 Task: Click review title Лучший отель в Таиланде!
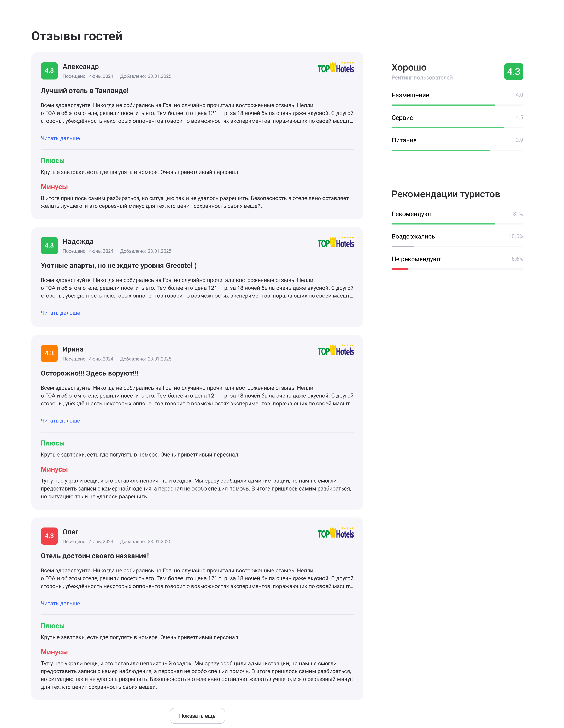point(84,91)
